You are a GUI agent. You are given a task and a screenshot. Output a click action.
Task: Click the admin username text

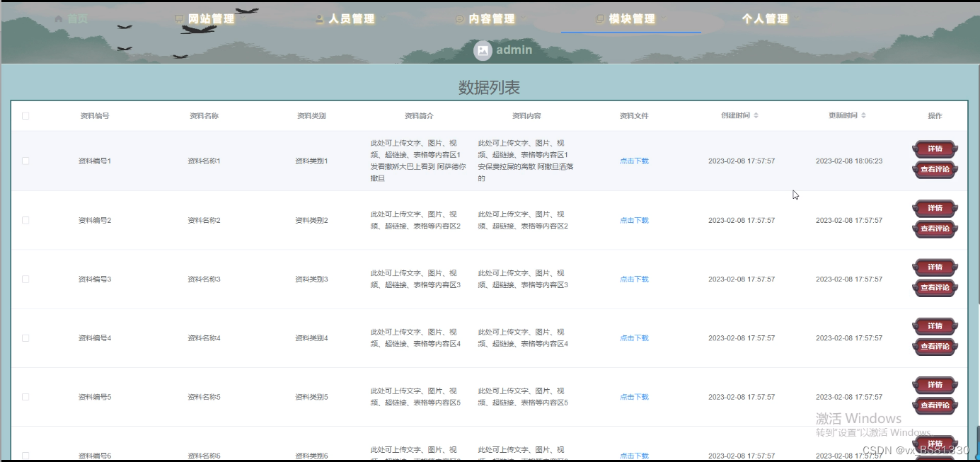click(x=514, y=50)
